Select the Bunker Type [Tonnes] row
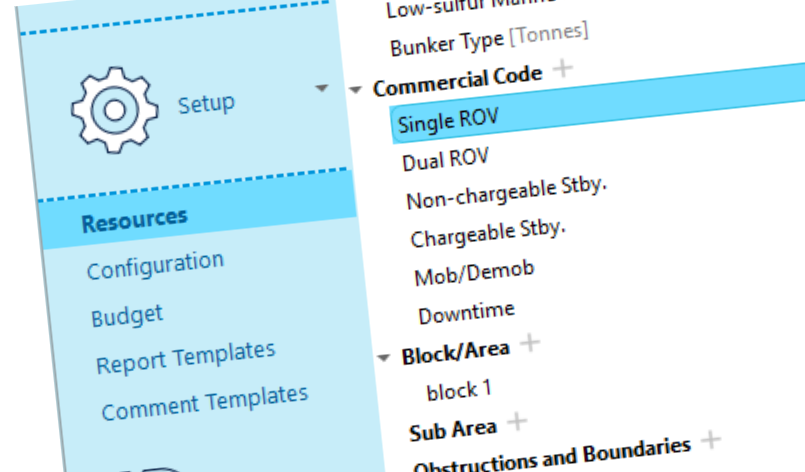Image resolution: width=805 pixels, height=472 pixels. click(489, 40)
